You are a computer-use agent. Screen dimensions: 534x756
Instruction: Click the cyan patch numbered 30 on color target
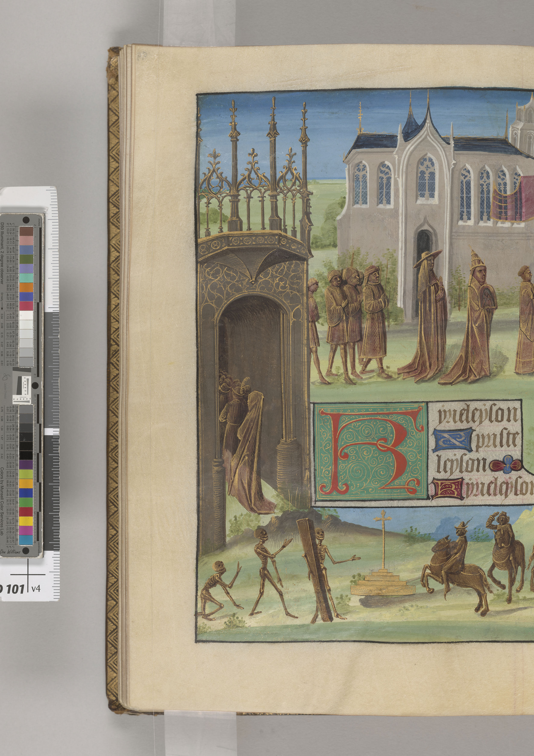pos(26,540)
